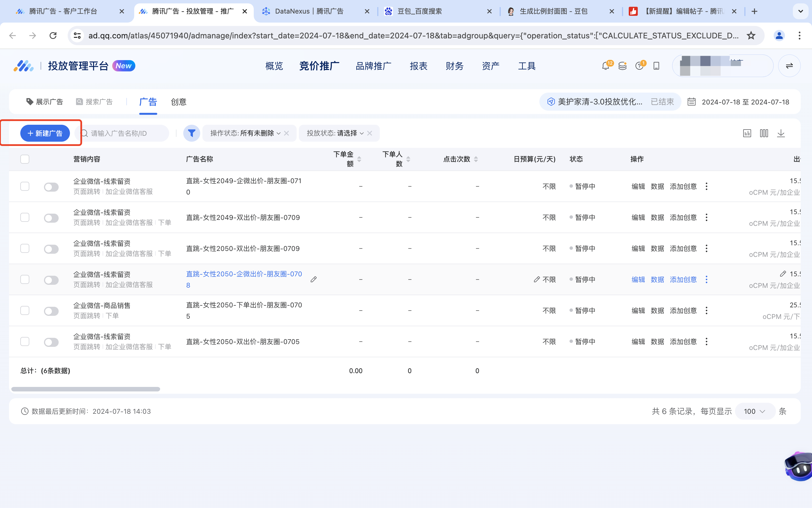Sort by 下单金额 column arrows
The height and width of the screenshot is (508, 812).
click(359, 159)
